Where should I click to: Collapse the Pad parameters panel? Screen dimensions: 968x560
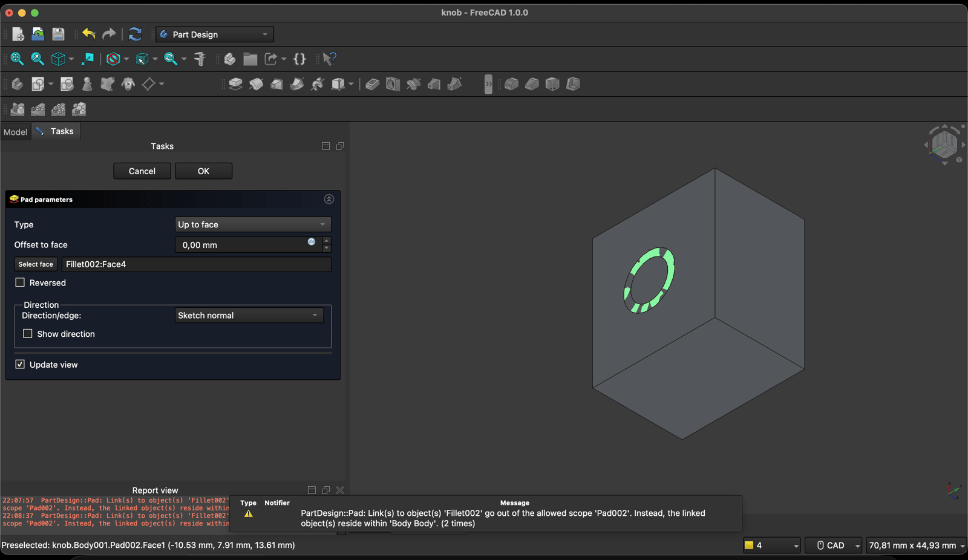[x=329, y=199]
